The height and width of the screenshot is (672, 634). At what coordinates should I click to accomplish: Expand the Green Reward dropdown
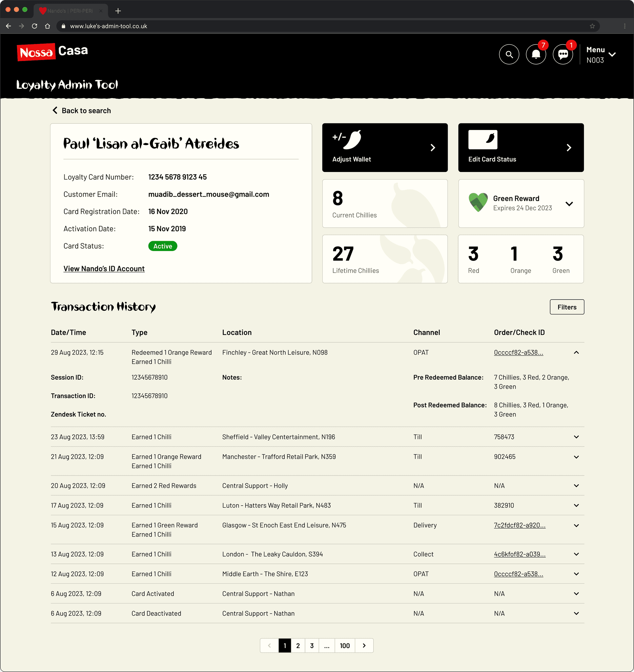[569, 203]
